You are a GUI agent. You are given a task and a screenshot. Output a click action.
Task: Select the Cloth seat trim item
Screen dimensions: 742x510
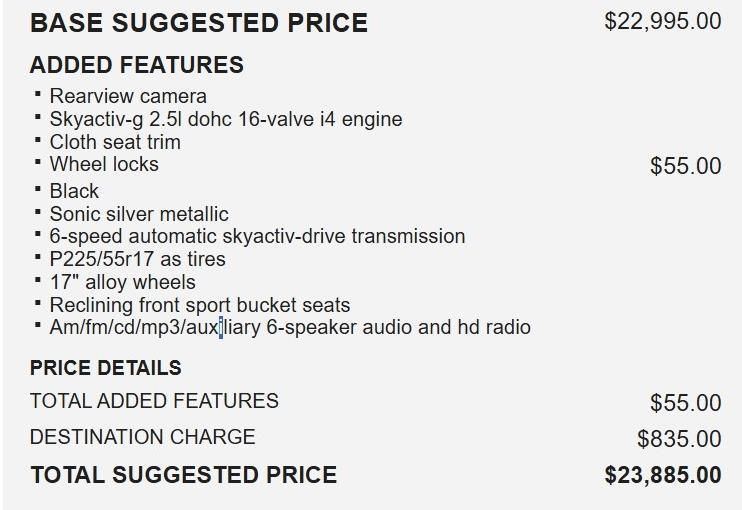(115, 142)
